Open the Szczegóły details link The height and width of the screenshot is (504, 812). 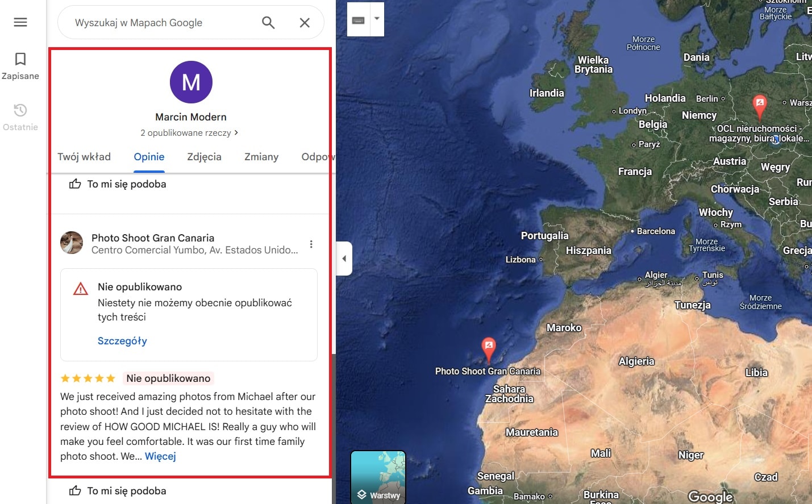(x=122, y=341)
